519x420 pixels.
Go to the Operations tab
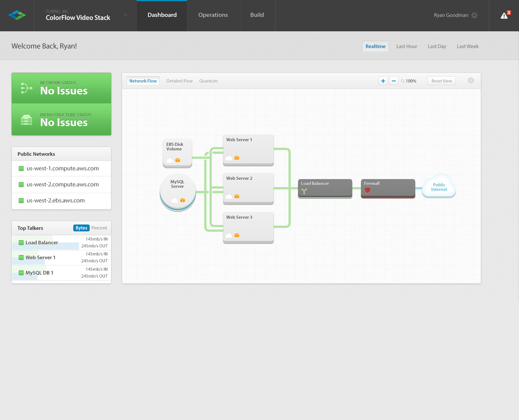tap(213, 15)
